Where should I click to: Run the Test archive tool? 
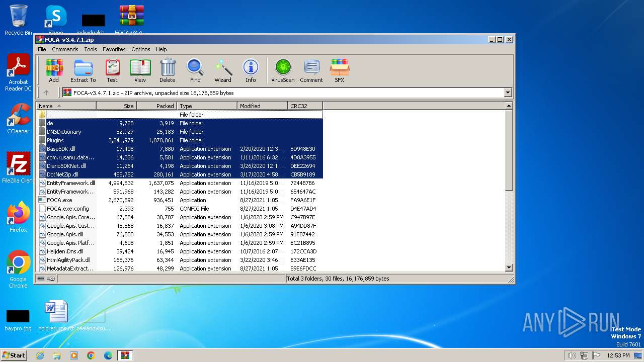pos(112,71)
